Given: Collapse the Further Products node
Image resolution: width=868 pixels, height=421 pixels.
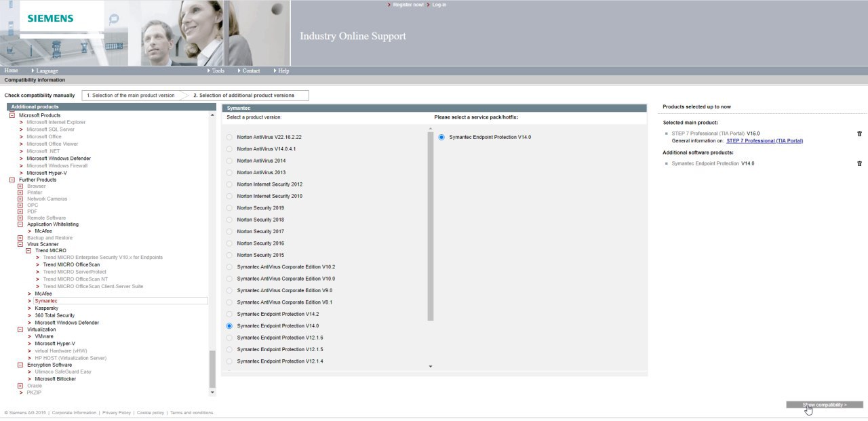Looking at the screenshot, I should [x=12, y=180].
